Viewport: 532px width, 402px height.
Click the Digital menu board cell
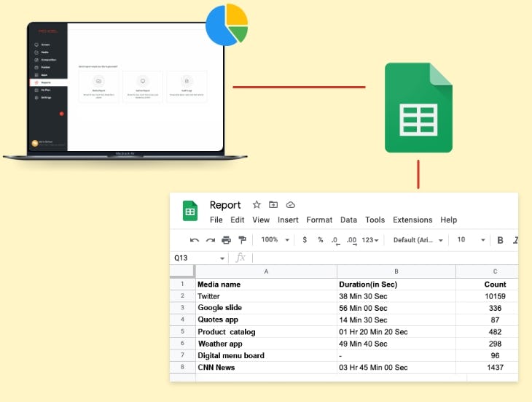(266, 355)
